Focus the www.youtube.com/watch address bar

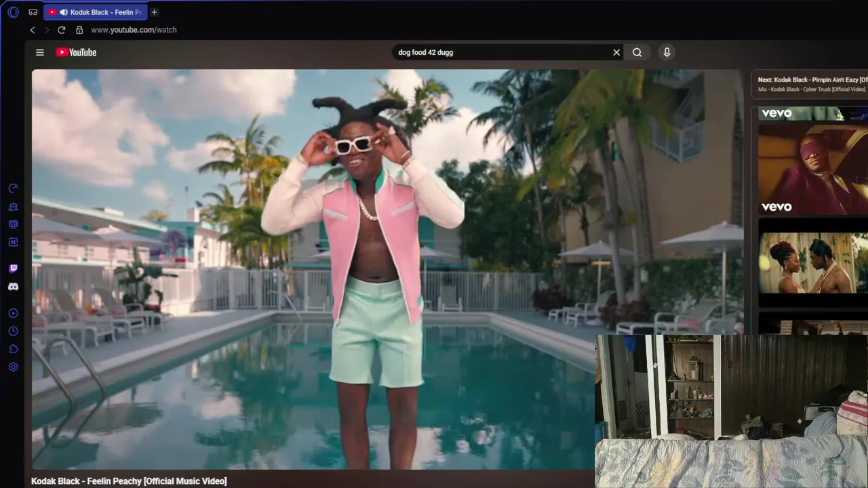point(134,30)
